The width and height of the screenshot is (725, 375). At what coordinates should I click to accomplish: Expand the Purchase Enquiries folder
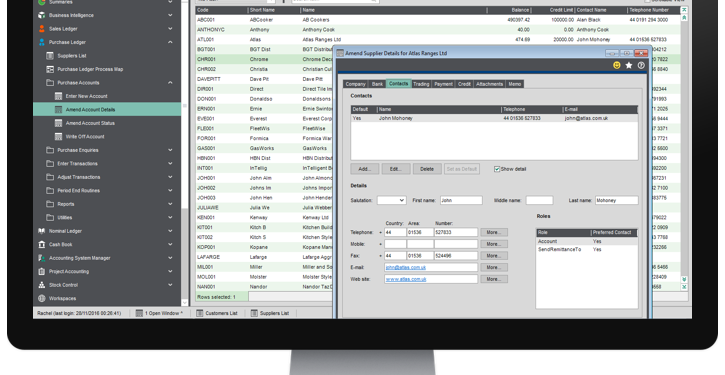(170, 150)
